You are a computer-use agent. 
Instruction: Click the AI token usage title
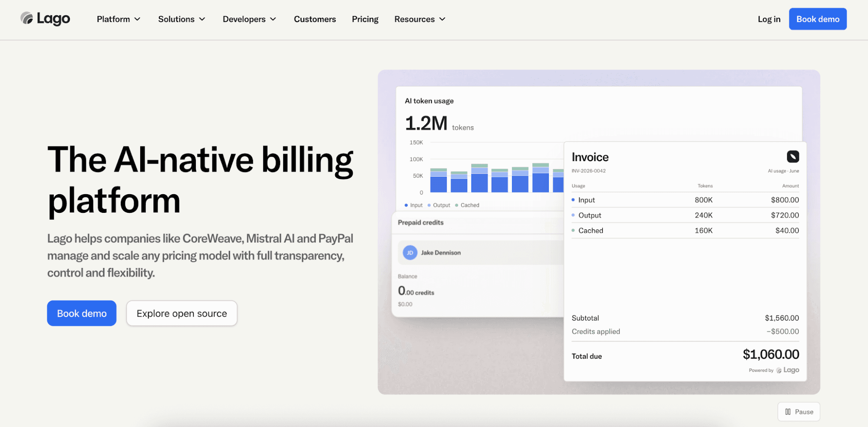pyautogui.click(x=429, y=101)
